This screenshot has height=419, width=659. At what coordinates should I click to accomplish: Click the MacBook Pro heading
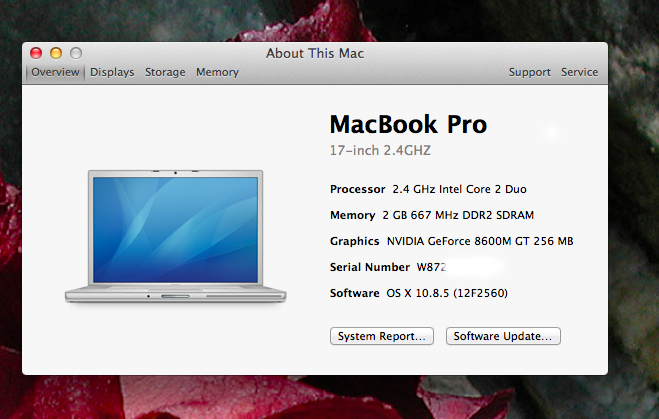(408, 124)
